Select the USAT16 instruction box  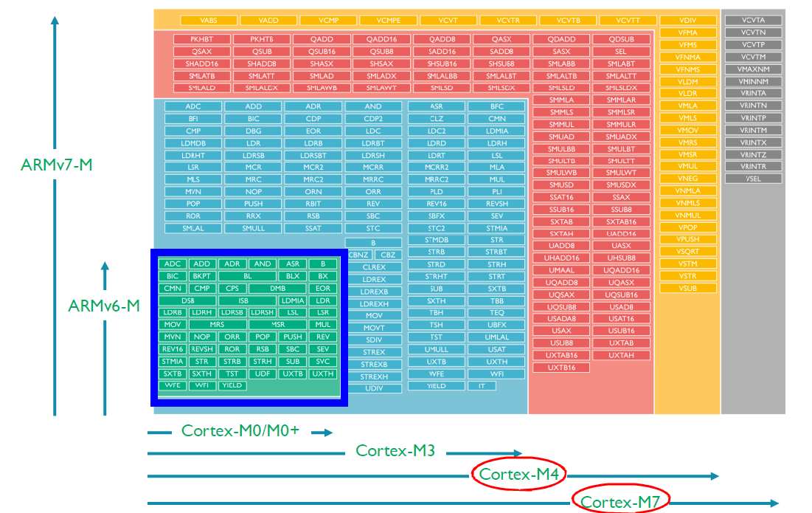pos(621,319)
